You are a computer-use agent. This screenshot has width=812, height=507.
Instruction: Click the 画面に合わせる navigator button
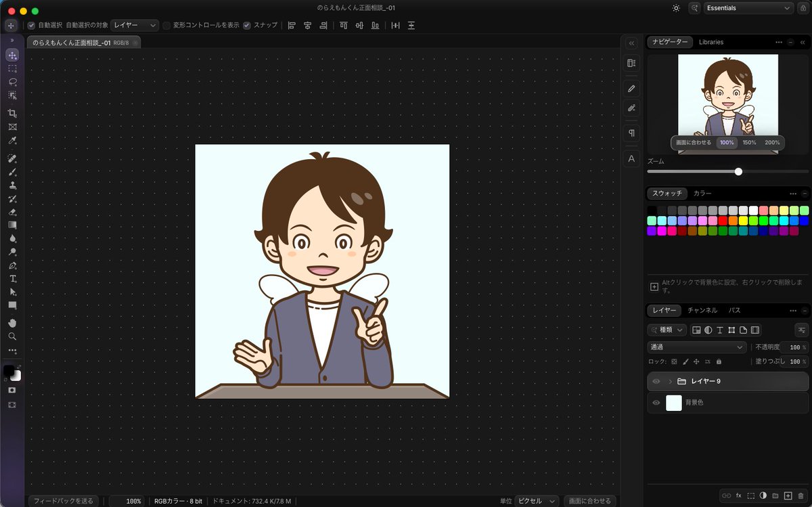point(694,143)
